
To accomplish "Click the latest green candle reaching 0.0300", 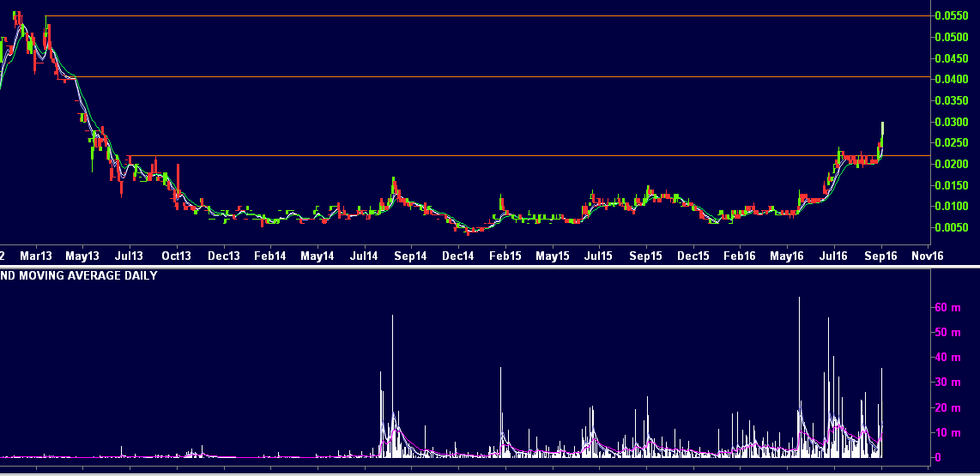I will [882, 129].
